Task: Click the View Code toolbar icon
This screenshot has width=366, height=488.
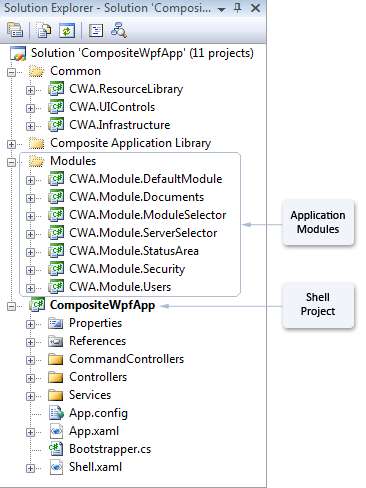Action: pos(96,30)
